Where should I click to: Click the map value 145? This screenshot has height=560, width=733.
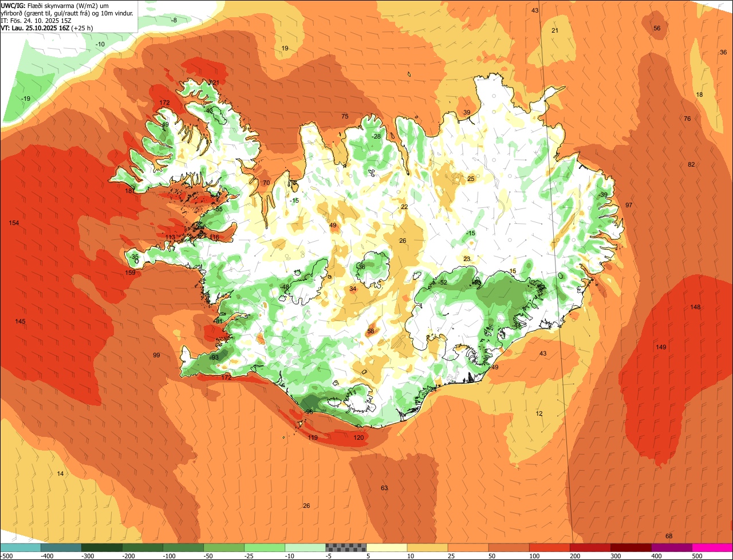coord(20,321)
